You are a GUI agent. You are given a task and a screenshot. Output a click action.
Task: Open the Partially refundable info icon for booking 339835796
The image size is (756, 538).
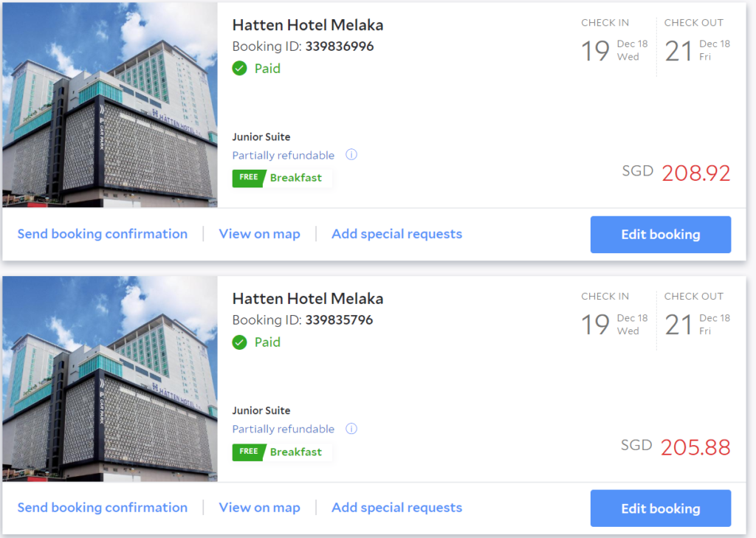[x=351, y=429]
